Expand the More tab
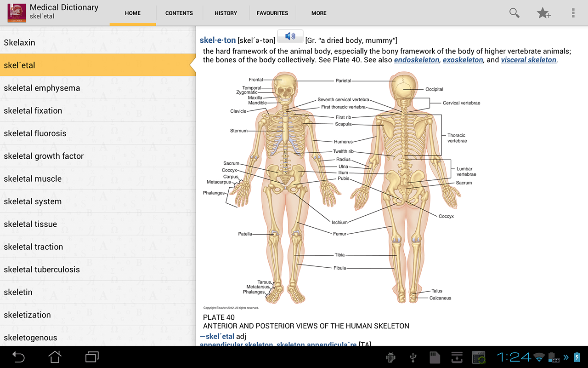Image resolution: width=588 pixels, height=368 pixels. pyautogui.click(x=319, y=13)
